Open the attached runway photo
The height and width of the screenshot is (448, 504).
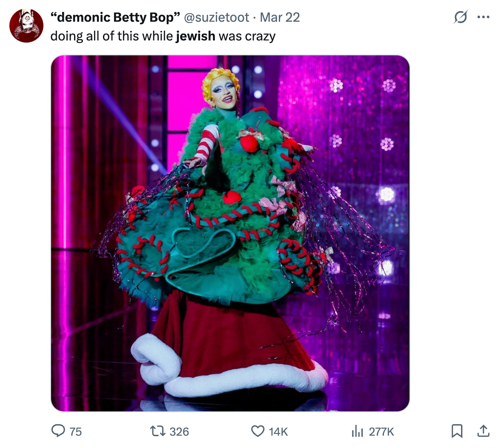tap(230, 233)
